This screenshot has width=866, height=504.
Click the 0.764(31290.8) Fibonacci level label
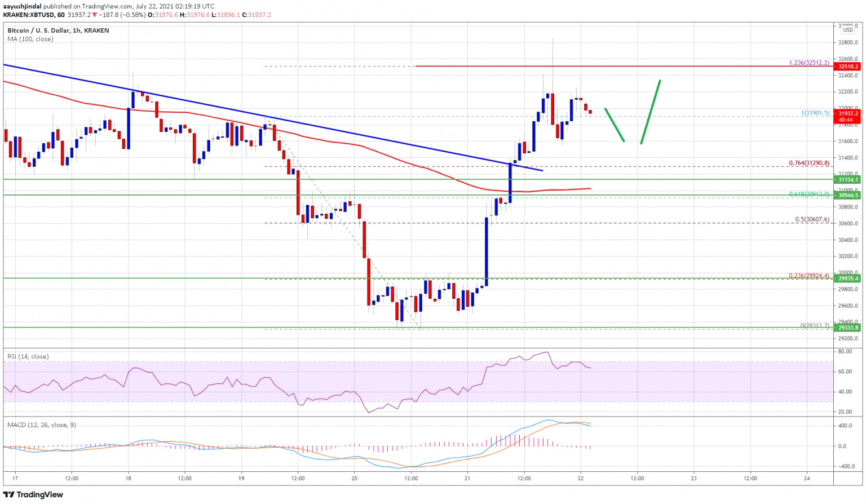[x=809, y=163]
